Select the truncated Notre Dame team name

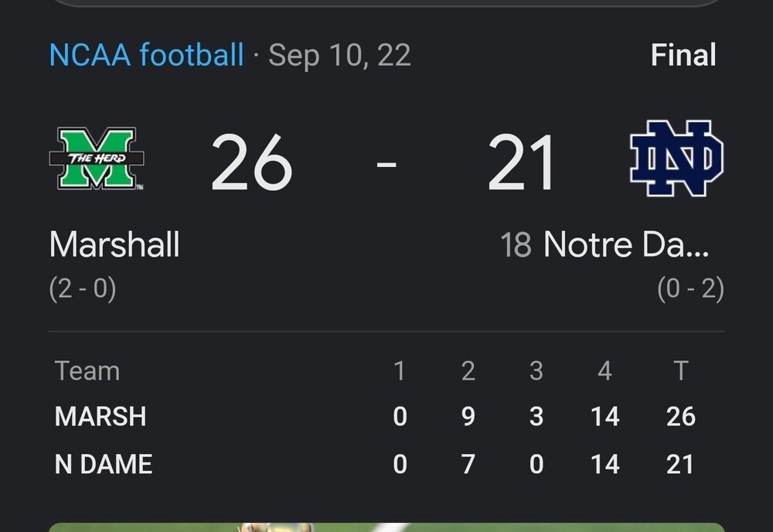click(x=626, y=245)
